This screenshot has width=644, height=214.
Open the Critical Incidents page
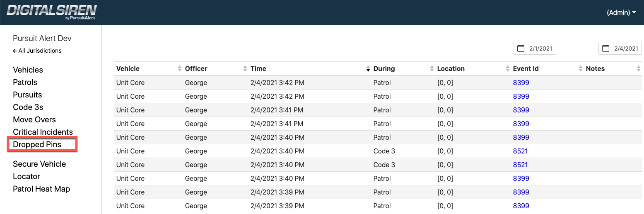pos(43,132)
